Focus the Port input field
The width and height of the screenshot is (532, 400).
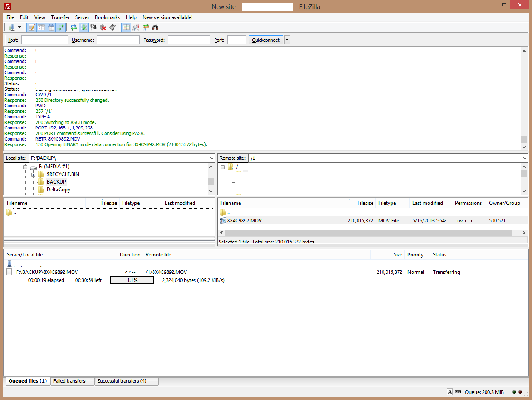[237, 40]
